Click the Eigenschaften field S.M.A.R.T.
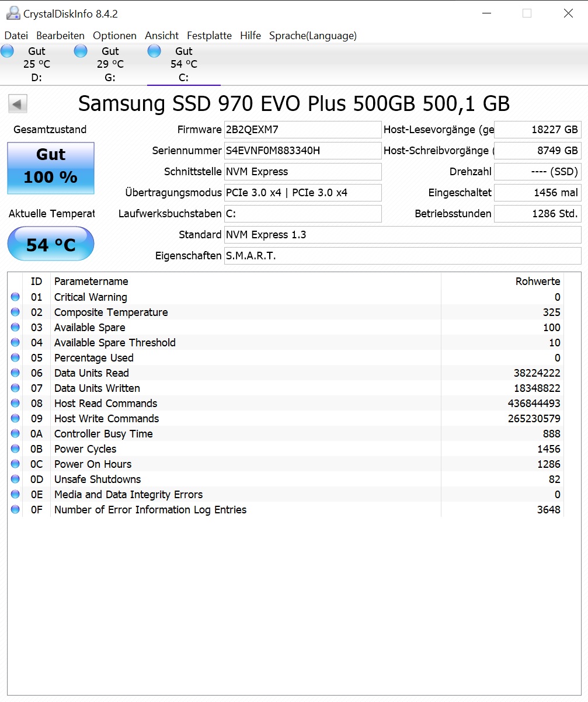 [403, 256]
